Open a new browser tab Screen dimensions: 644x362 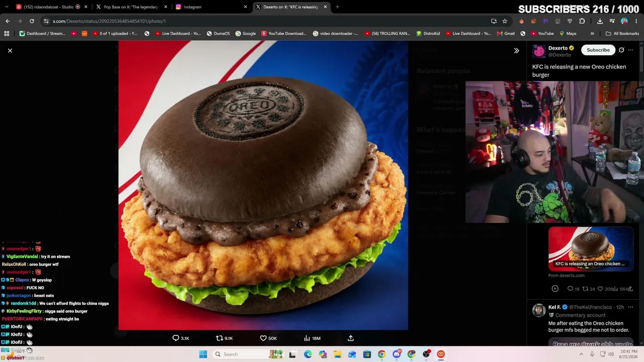[337, 7]
